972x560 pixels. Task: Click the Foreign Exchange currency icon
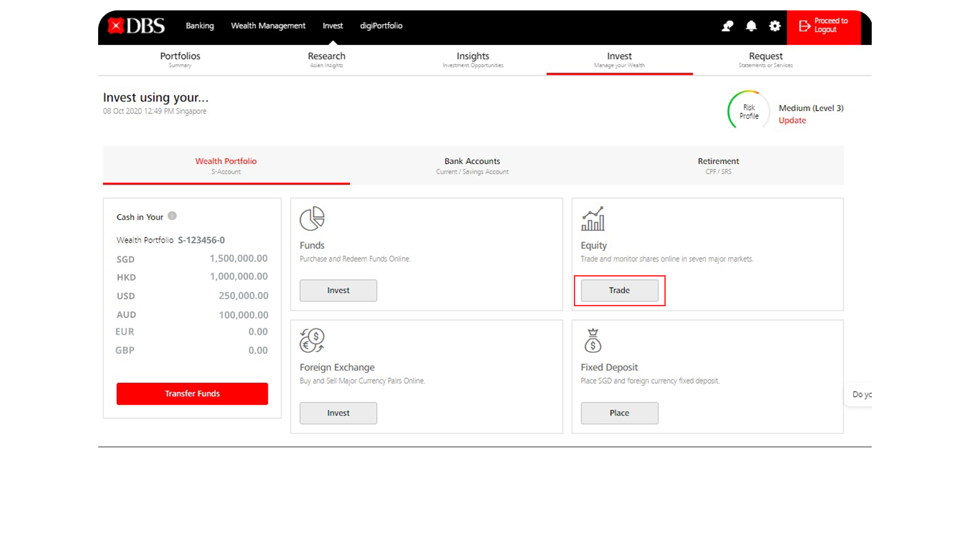pyautogui.click(x=312, y=340)
